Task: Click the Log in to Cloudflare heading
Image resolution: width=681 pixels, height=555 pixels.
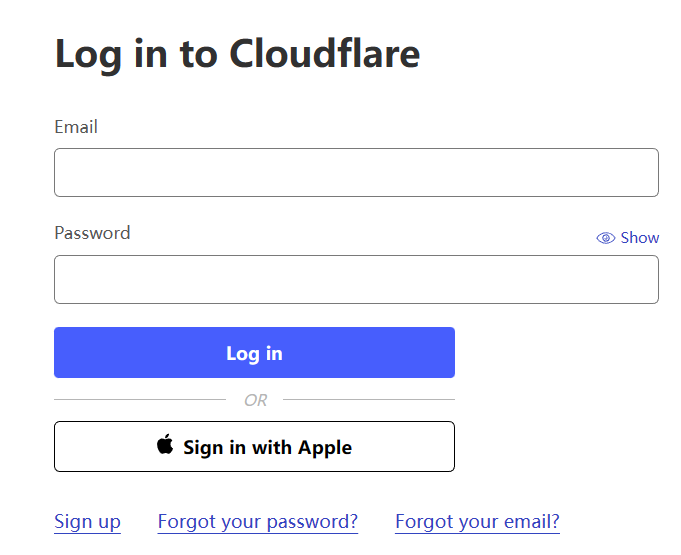Action: pos(238,54)
